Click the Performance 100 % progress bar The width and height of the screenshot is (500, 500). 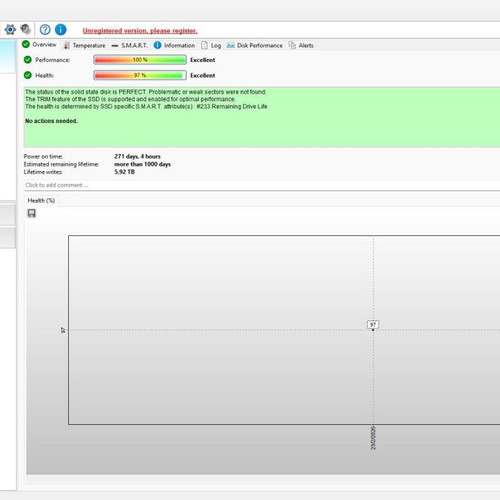click(140, 60)
